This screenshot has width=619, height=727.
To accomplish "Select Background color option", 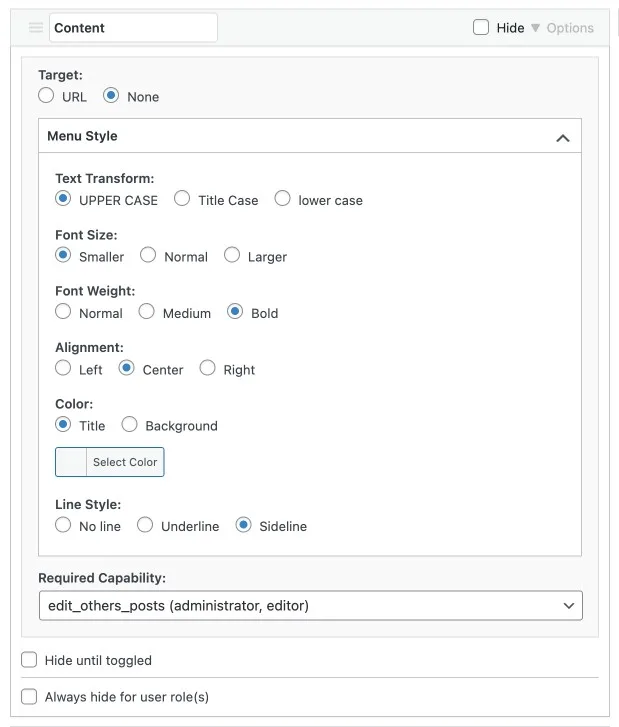I will (x=129, y=425).
